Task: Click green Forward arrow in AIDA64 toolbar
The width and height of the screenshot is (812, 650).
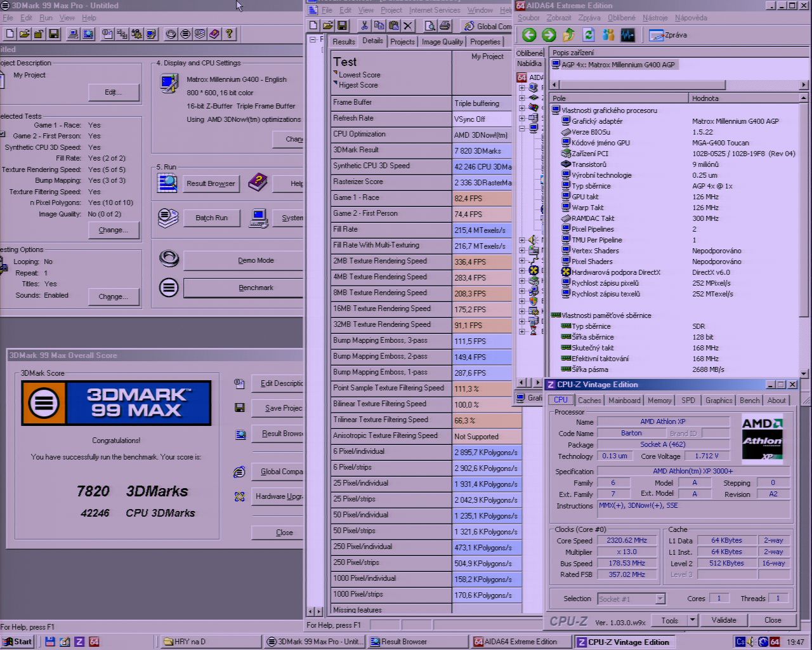Action: [x=549, y=35]
